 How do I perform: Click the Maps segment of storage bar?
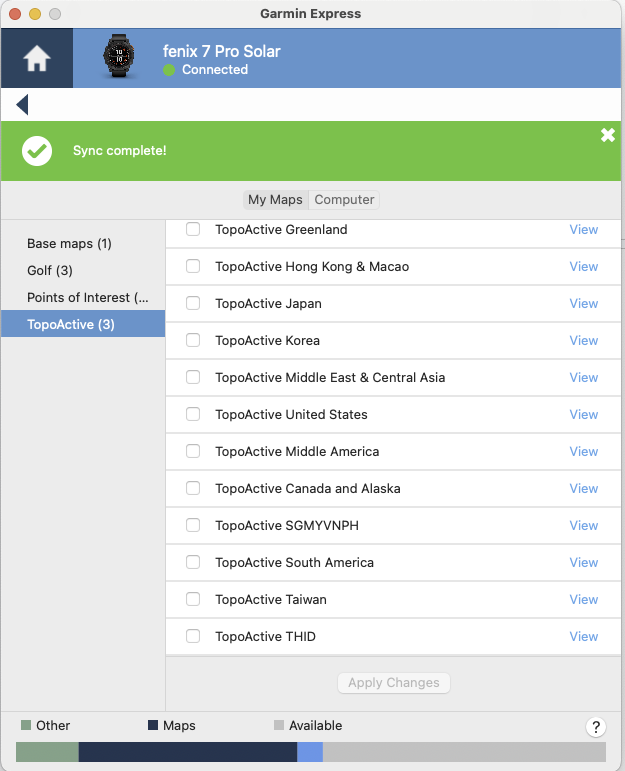point(187,752)
